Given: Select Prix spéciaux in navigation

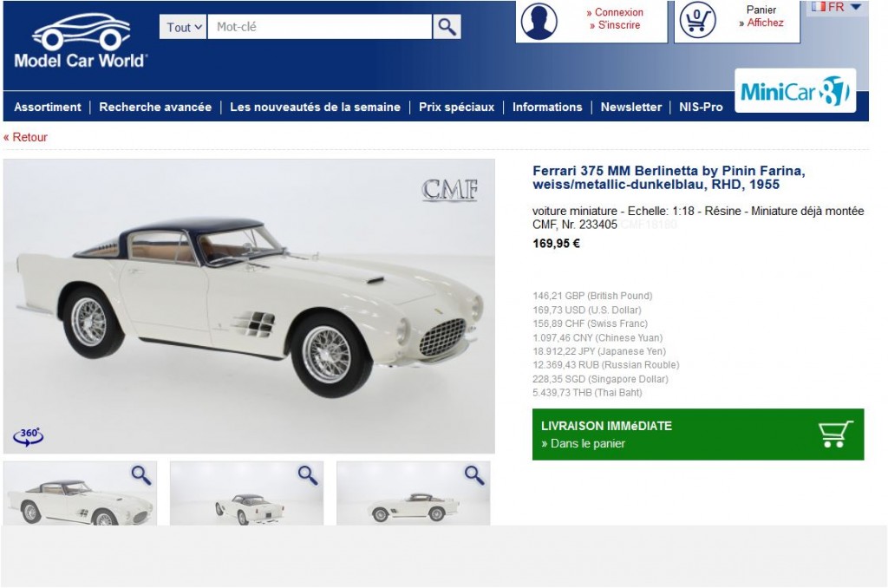Looking at the screenshot, I should (x=456, y=107).
